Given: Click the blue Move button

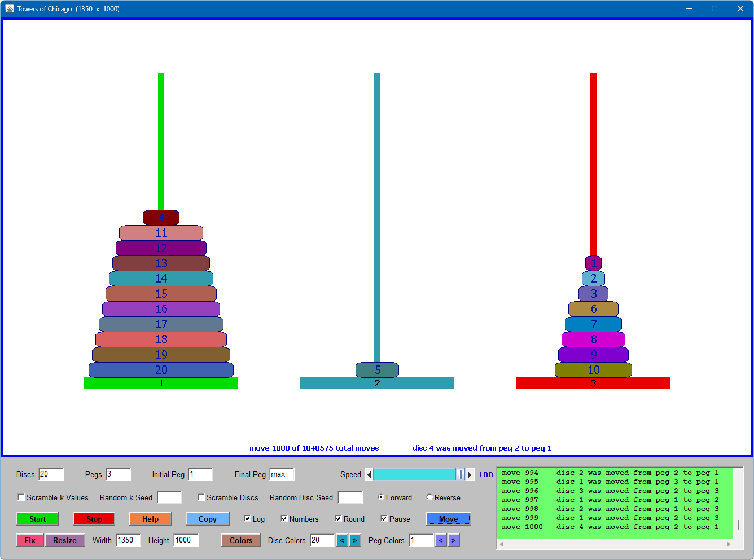Looking at the screenshot, I should point(449,519).
